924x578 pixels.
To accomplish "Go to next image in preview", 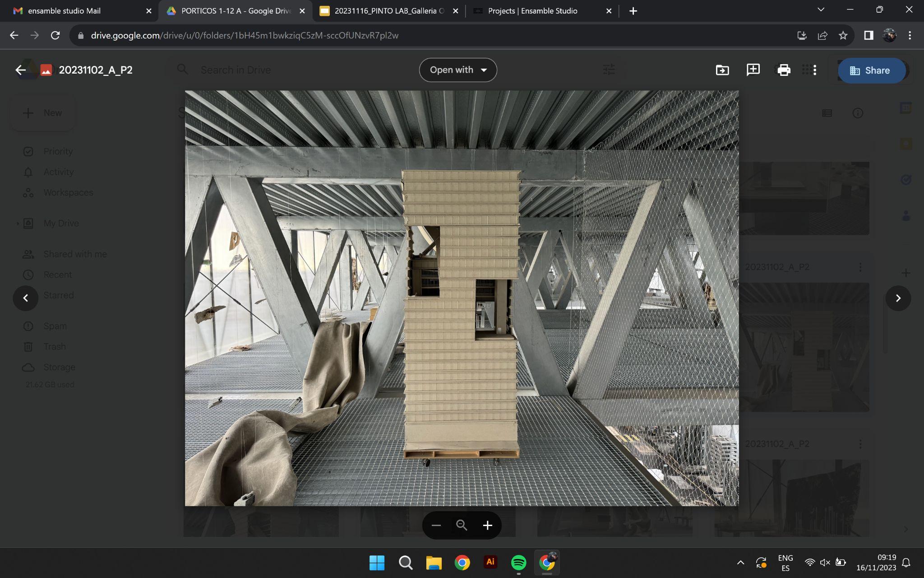I will click(x=898, y=298).
